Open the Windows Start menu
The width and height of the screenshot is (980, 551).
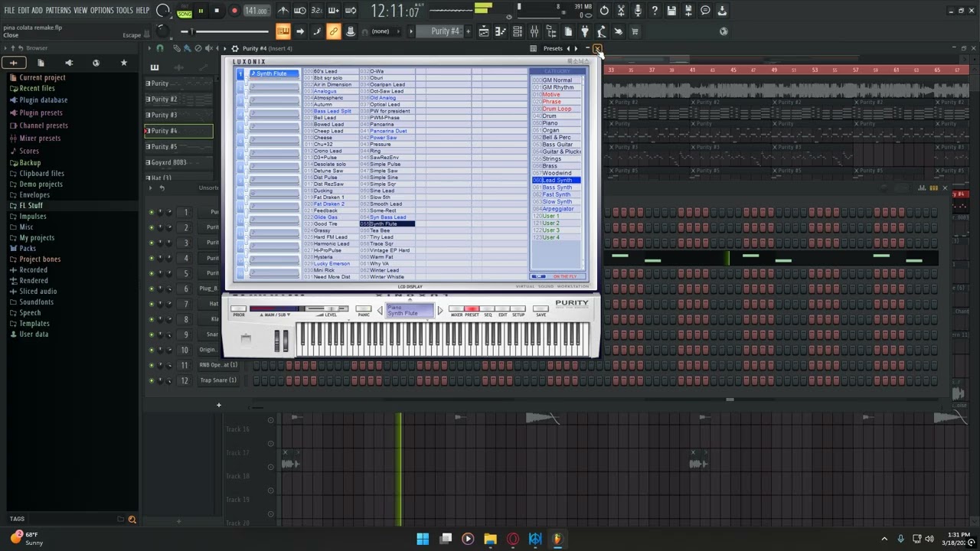(423, 539)
